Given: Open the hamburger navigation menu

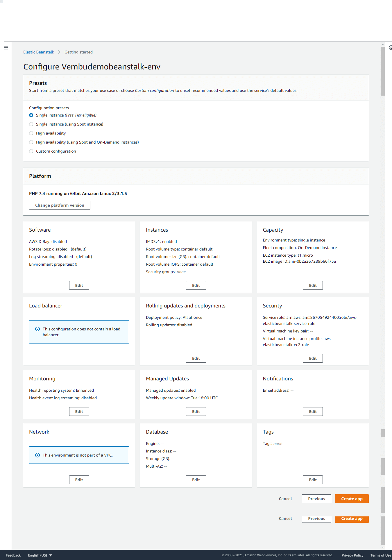Looking at the screenshot, I should click(x=6, y=48).
